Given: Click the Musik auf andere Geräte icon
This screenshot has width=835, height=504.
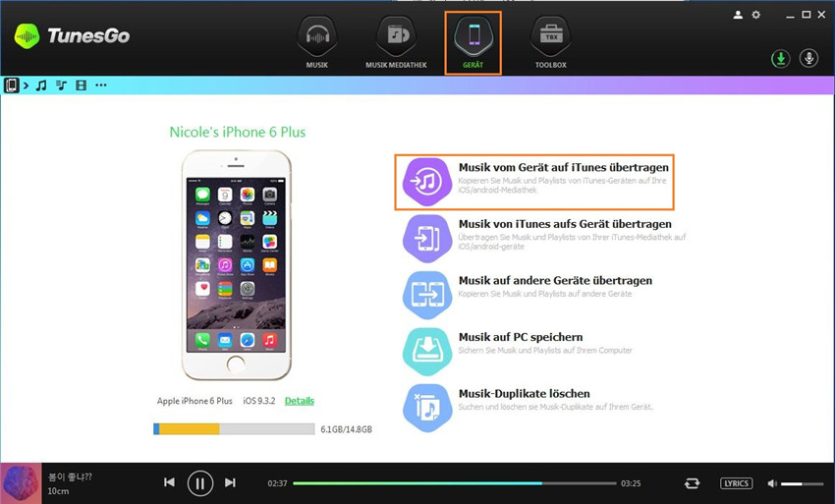Looking at the screenshot, I should (427, 295).
